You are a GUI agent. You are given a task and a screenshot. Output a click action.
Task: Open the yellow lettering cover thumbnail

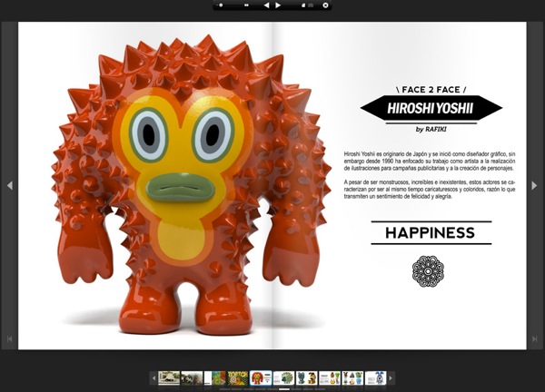click(238, 378)
